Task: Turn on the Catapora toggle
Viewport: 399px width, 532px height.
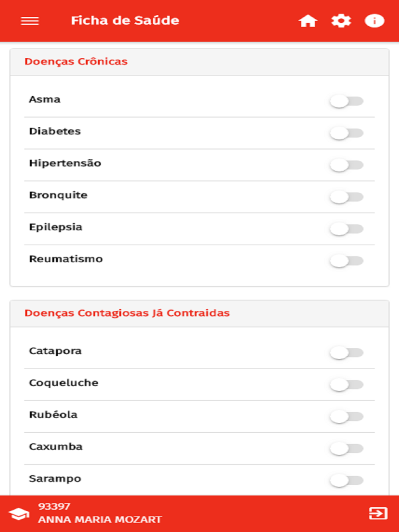Action: point(346,353)
